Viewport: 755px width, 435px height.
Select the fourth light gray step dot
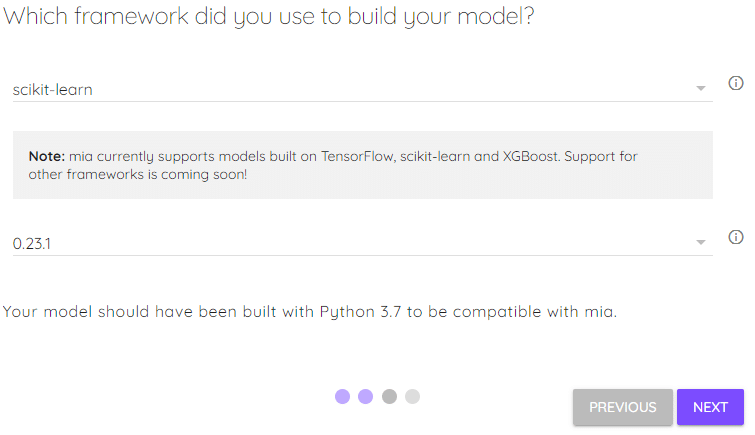tap(412, 396)
